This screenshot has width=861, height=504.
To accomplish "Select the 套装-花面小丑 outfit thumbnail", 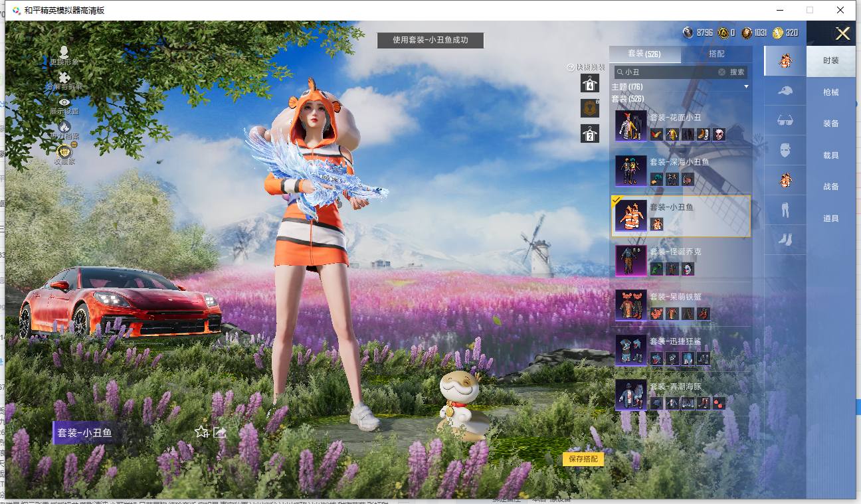I will point(630,126).
